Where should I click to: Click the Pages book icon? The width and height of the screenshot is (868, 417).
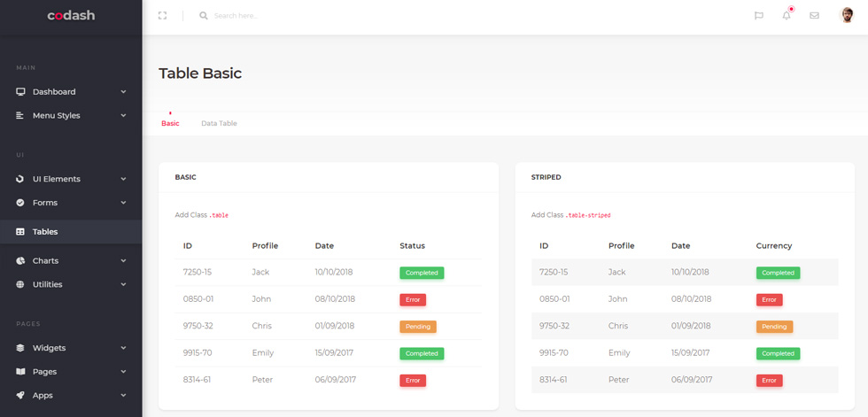pyautogui.click(x=19, y=372)
